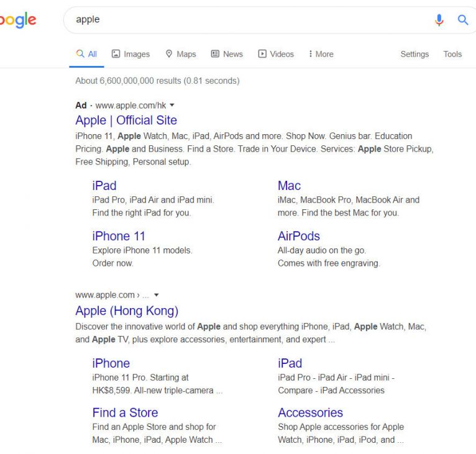476x454 pixels.
Task: Open the News results tab
Action: tap(227, 54)
